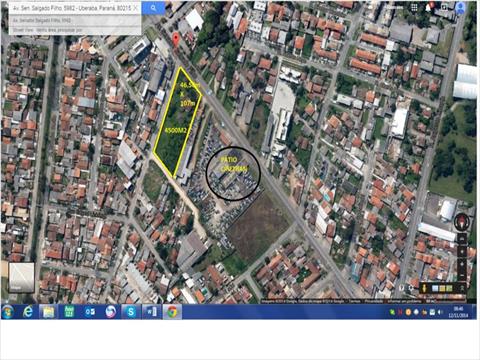
Task: Click the share plus icon in the top bar
Action: coord(444,7)
